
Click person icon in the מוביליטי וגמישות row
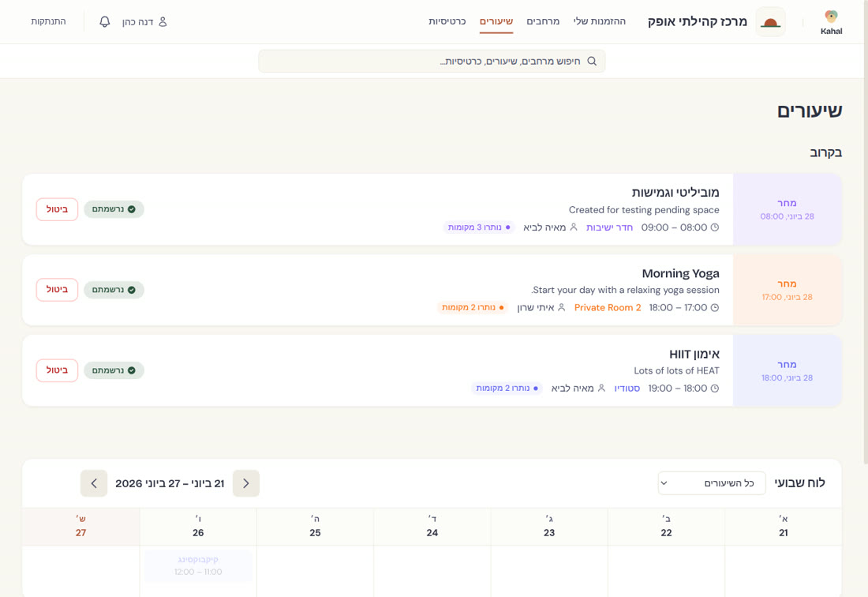574,227
